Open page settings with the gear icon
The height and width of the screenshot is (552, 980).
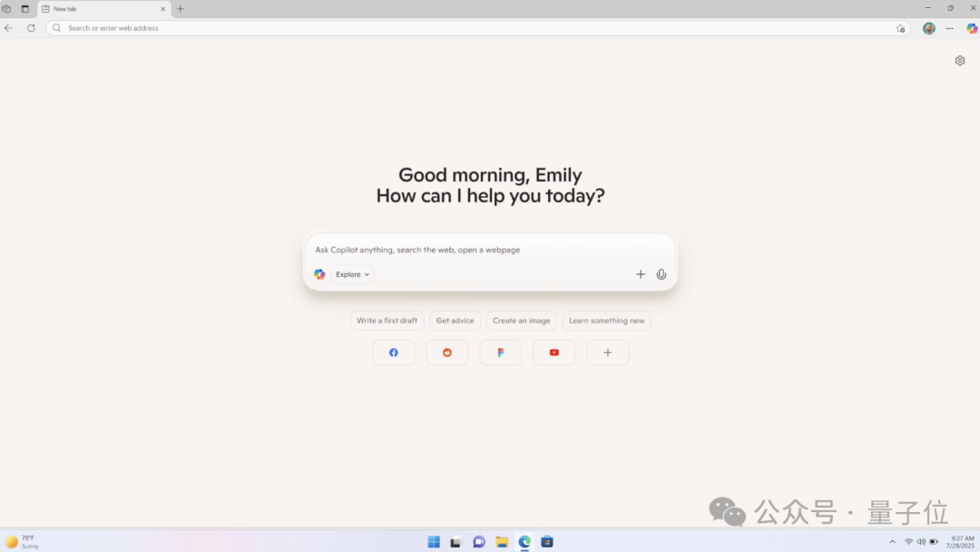960,61
